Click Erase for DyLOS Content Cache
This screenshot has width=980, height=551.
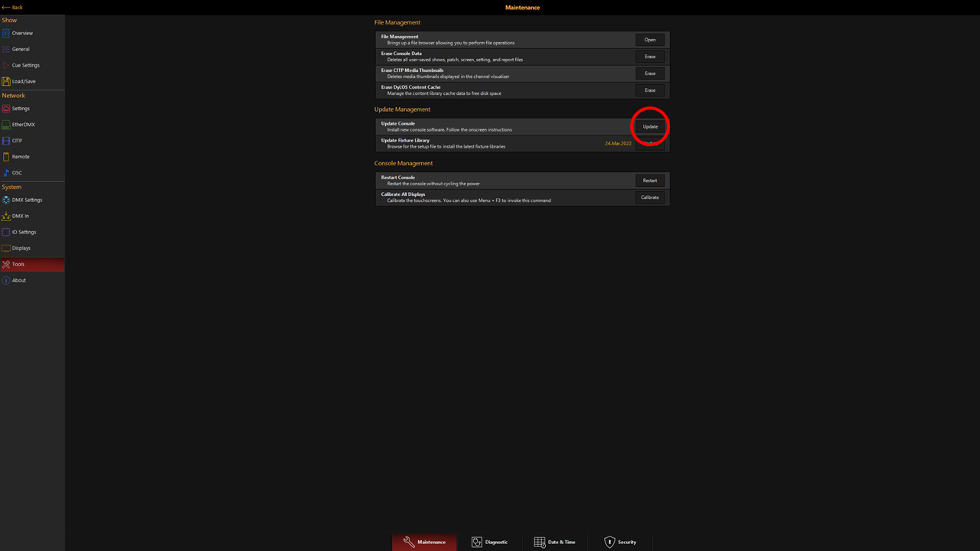pos(650,90)
